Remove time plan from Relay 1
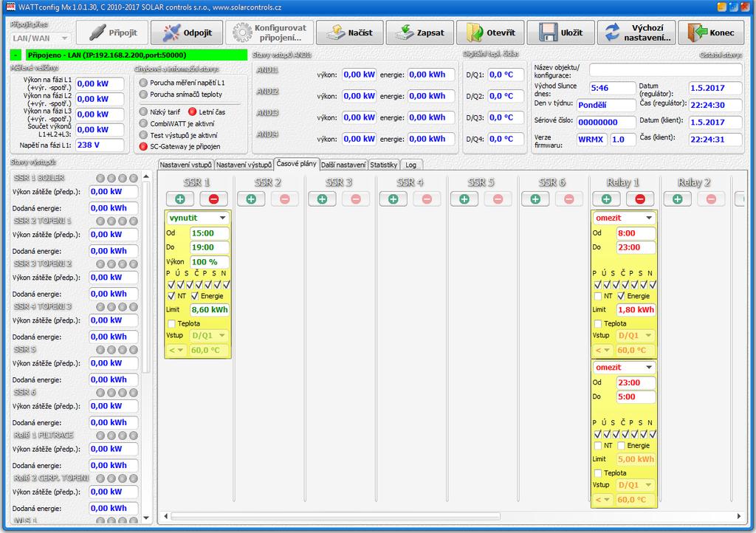 coord(640,199)
